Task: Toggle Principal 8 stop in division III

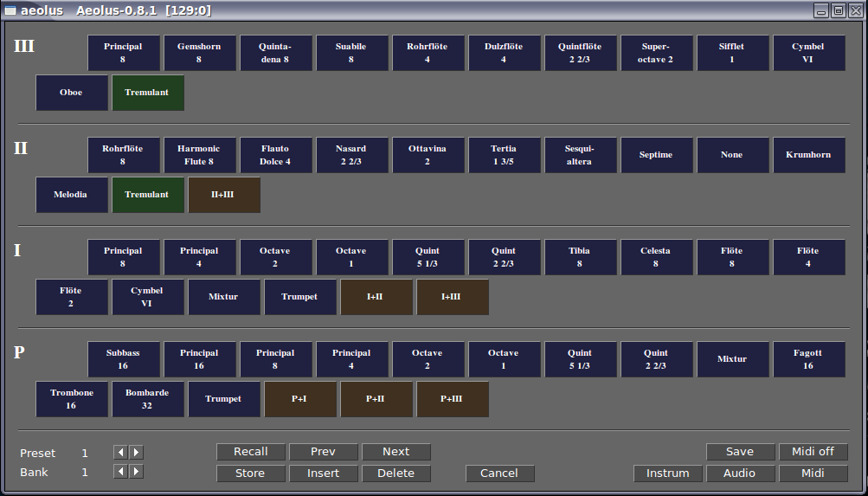Action: coord(124,53)
